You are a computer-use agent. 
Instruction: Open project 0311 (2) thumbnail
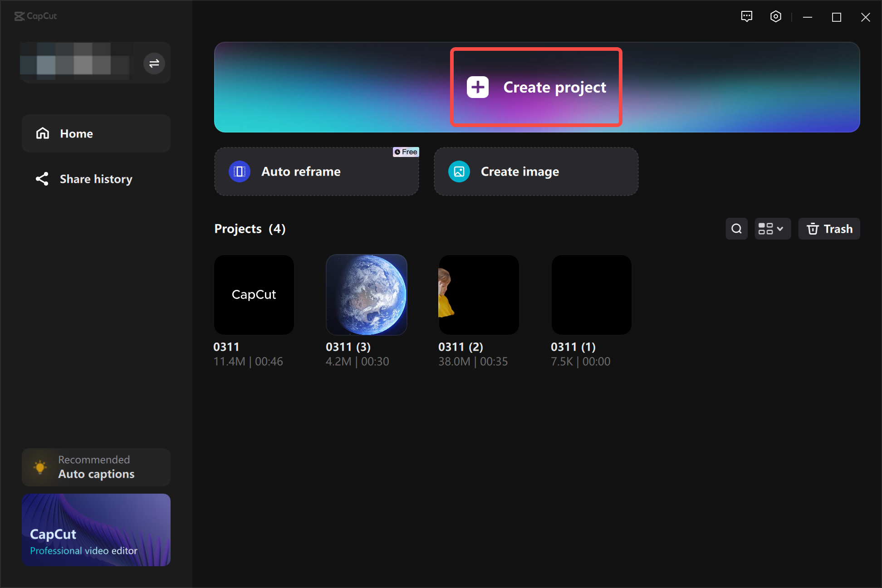point(479,295)
